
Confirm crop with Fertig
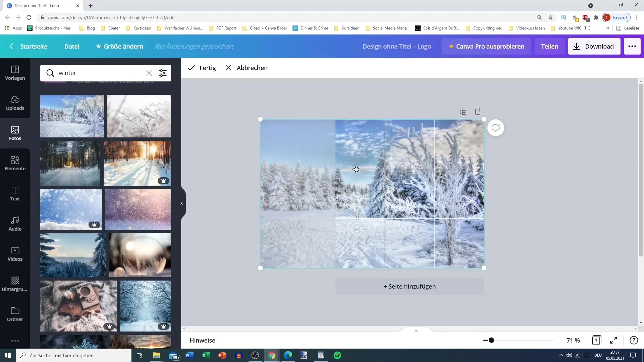(x=202, y=68)
